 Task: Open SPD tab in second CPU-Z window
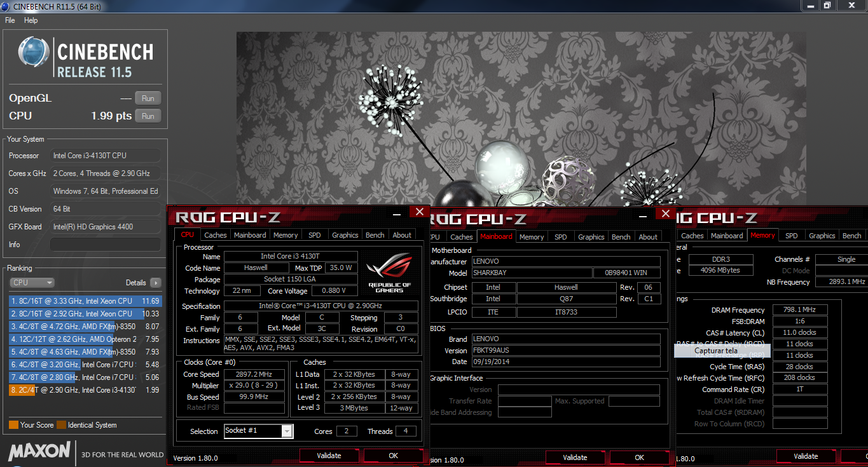click(x=561, y=236)
